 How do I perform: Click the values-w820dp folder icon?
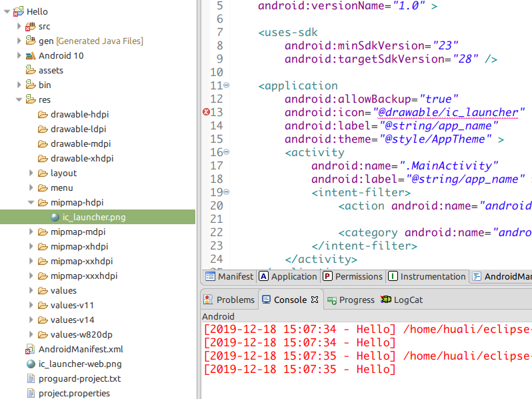pyautogui.click(x=43, y=335)
